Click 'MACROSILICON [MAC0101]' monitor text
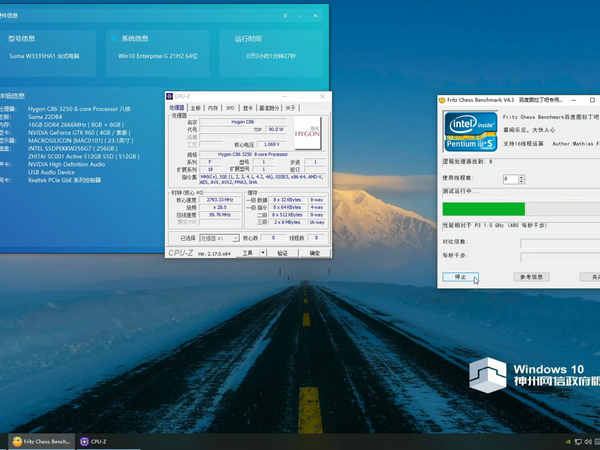 tap(64, 140)
